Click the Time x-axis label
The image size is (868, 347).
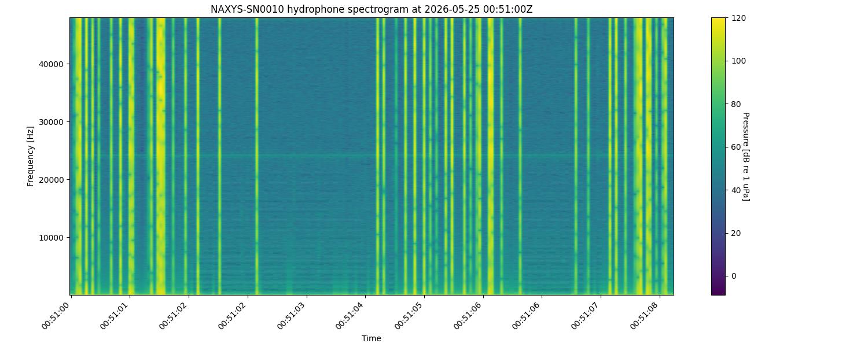tap(372, 338)
